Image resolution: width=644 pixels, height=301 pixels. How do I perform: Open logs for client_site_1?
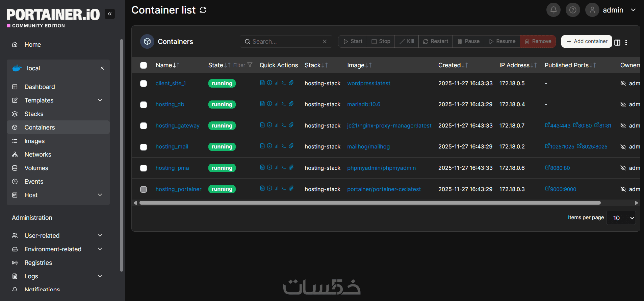click(262, 83)
